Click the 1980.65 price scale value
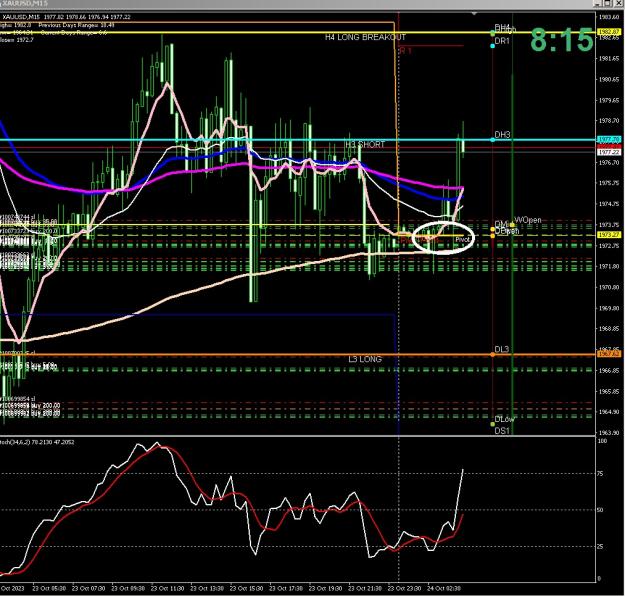 tap(609, 79)
